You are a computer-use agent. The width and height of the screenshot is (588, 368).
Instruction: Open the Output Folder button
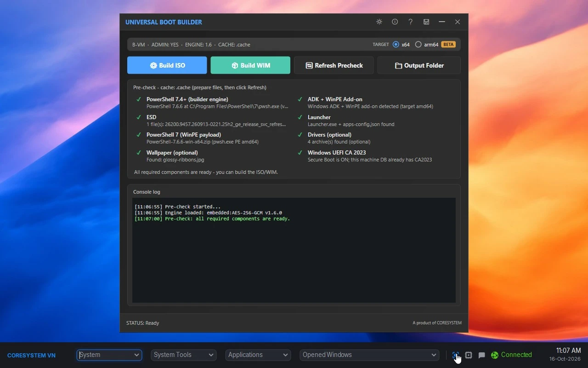419,65
